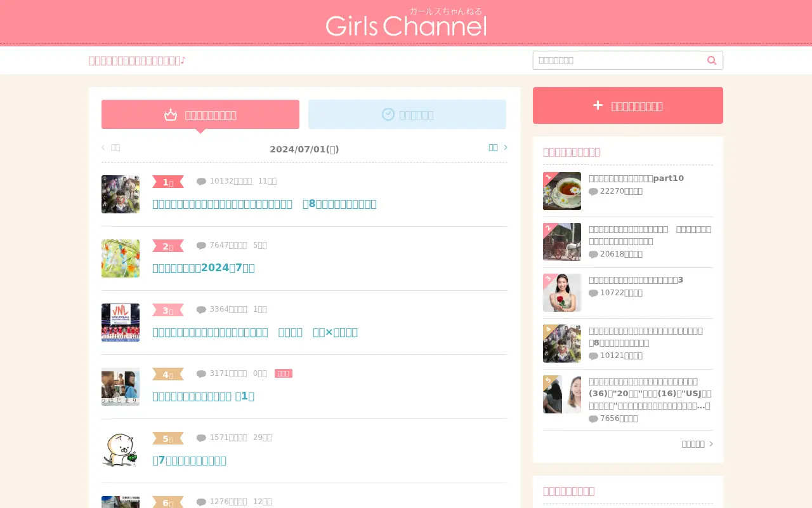812x508 pixels.
Task: Open the rank 5 topic title link
Action: tap(190, 460)
